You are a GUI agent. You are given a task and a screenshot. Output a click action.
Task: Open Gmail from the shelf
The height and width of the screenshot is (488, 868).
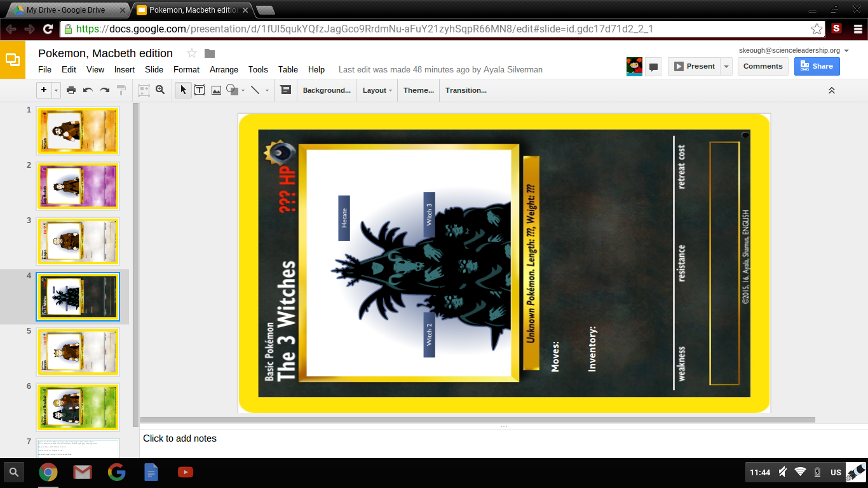coord(82,472)
